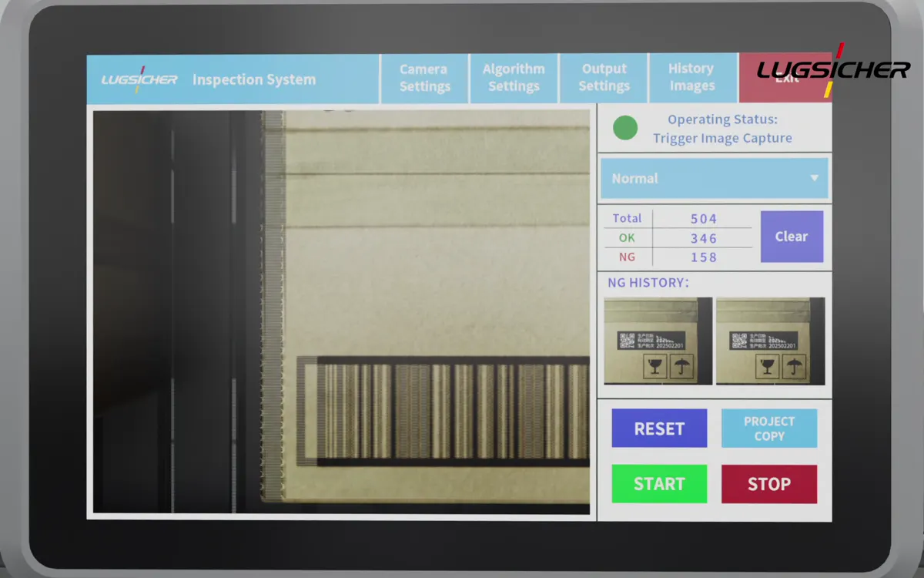Select the NG count value 158

[x=704, y=257]
